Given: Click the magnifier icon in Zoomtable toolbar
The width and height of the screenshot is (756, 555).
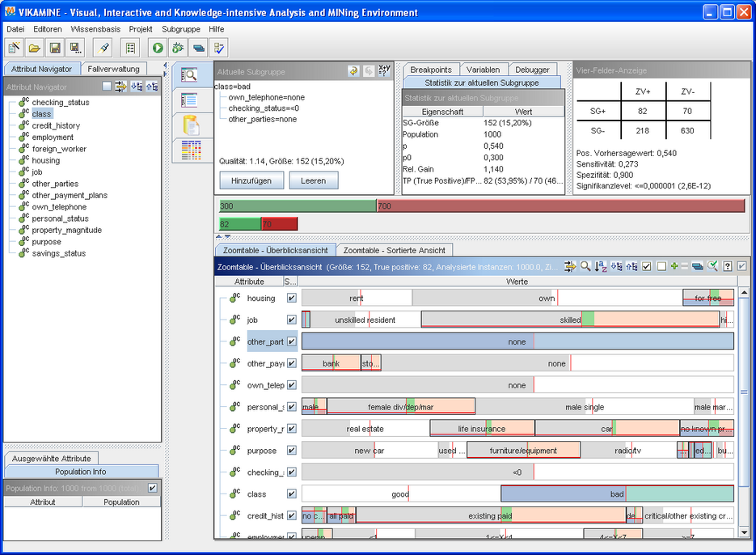Looking at the screenshot, I should pyautogui.click(x=585, y=266).
